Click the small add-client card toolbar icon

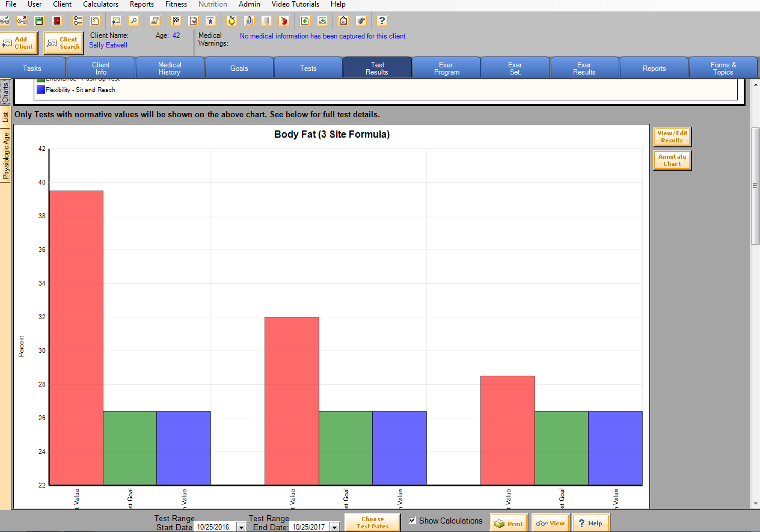[x=116, y=20]
